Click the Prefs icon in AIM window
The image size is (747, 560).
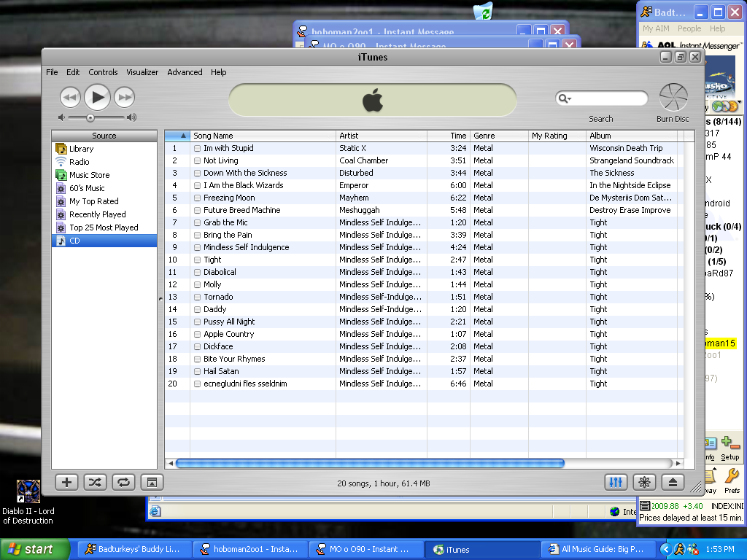(x=732, y=481)
